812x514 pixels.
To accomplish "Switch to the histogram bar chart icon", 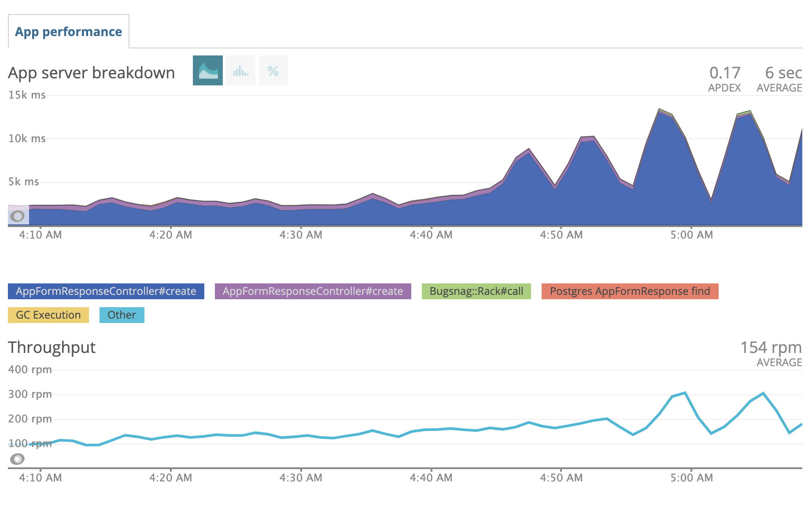I will (240, 70).
